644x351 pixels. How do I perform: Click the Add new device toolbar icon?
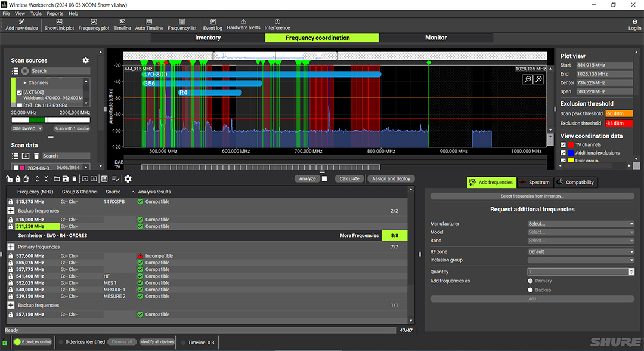point(21,24)
